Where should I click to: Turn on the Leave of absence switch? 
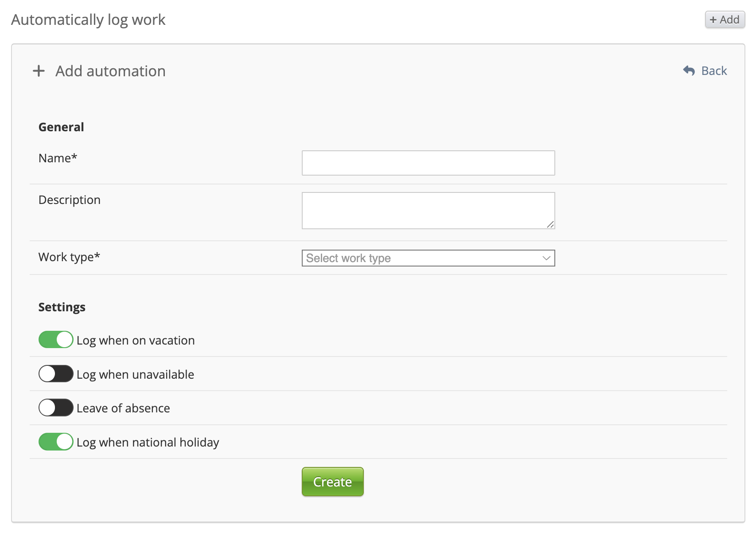pyautogui.click(x=56, y=408)
